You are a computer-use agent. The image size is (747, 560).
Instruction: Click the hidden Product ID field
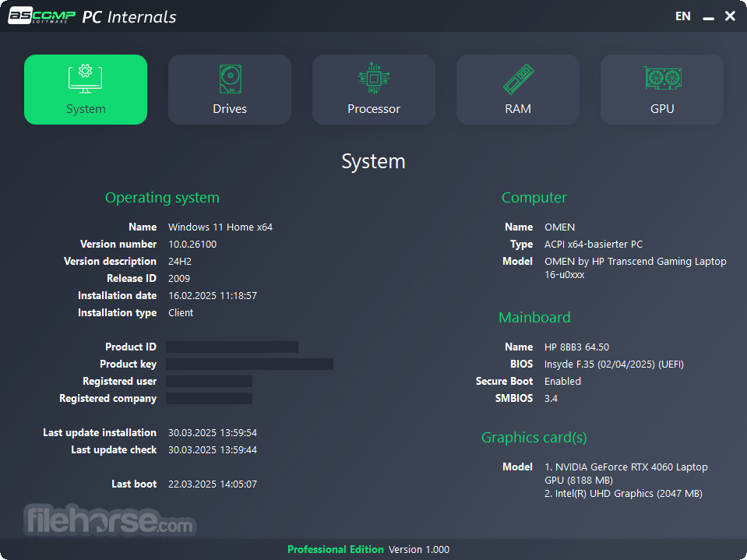(232, 347)
